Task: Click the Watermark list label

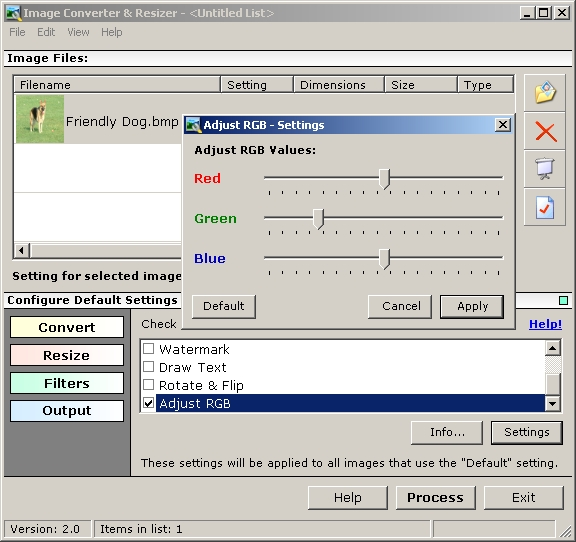Action: pyautogui.click(x=194, y=349)
